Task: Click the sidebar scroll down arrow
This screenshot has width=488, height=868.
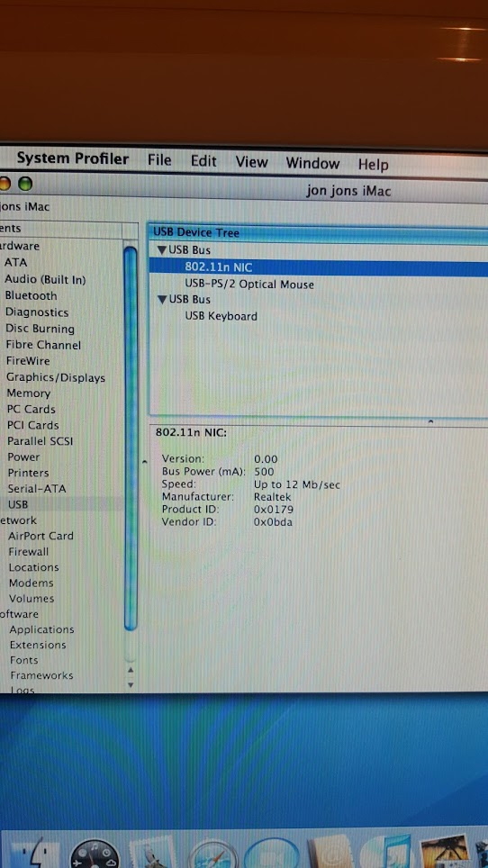Action: [x=131, y=685]
